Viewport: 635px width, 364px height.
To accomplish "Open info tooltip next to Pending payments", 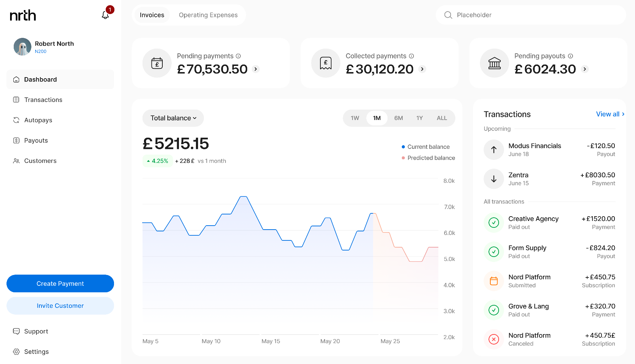I will tap(238, 56).
